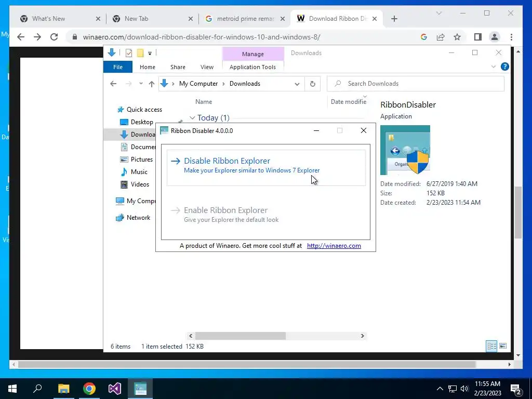Open Explorer help icon
The height and width of the screenshot is (399, 532).
coord(504,67)
